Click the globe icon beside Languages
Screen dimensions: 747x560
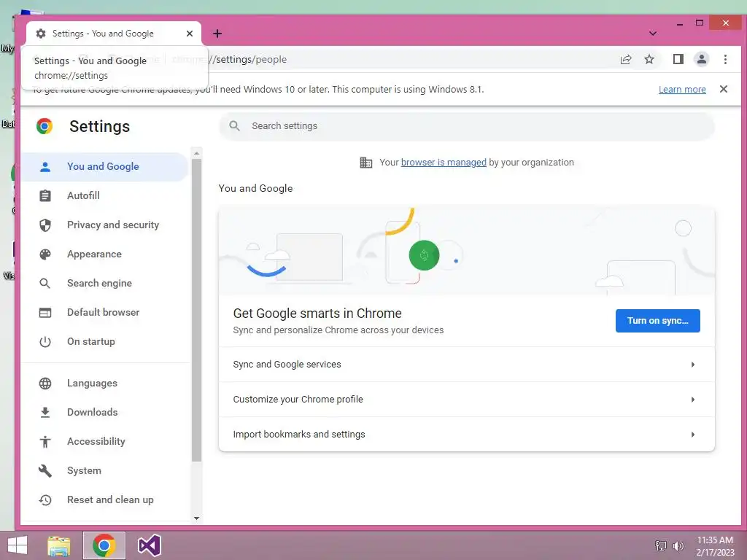(45, 384)
